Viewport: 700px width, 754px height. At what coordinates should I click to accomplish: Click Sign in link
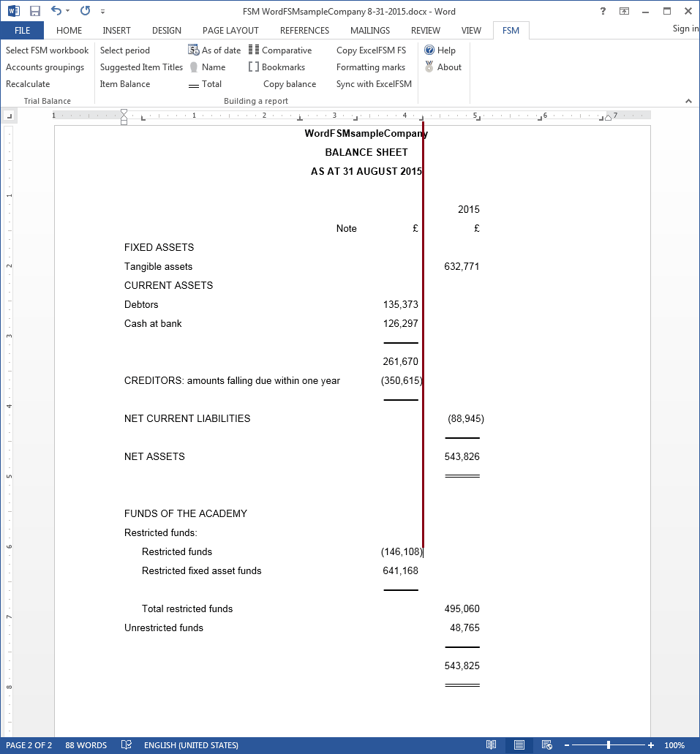coord(685,29)
